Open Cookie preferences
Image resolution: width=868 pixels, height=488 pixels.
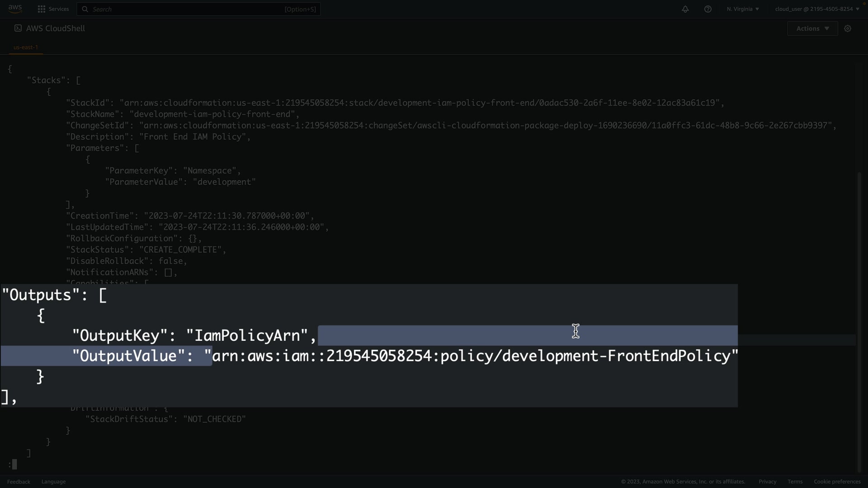837,482
